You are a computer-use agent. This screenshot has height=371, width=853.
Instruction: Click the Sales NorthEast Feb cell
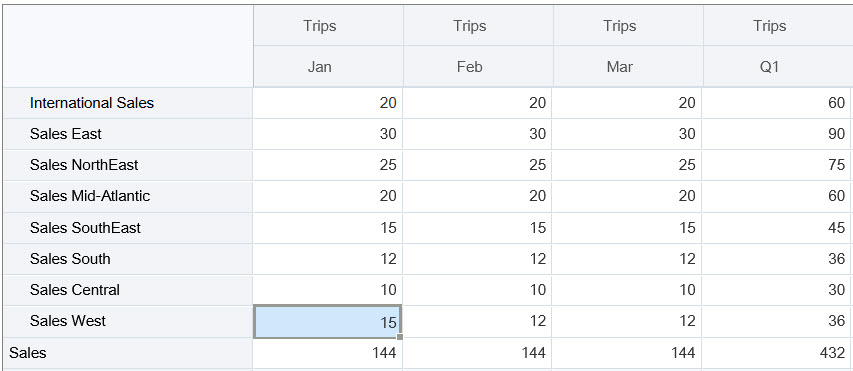477,165
